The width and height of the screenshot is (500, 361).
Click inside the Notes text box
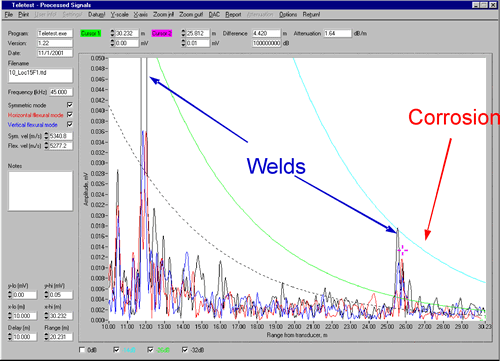pyautogui.click(x=40, y=191)
